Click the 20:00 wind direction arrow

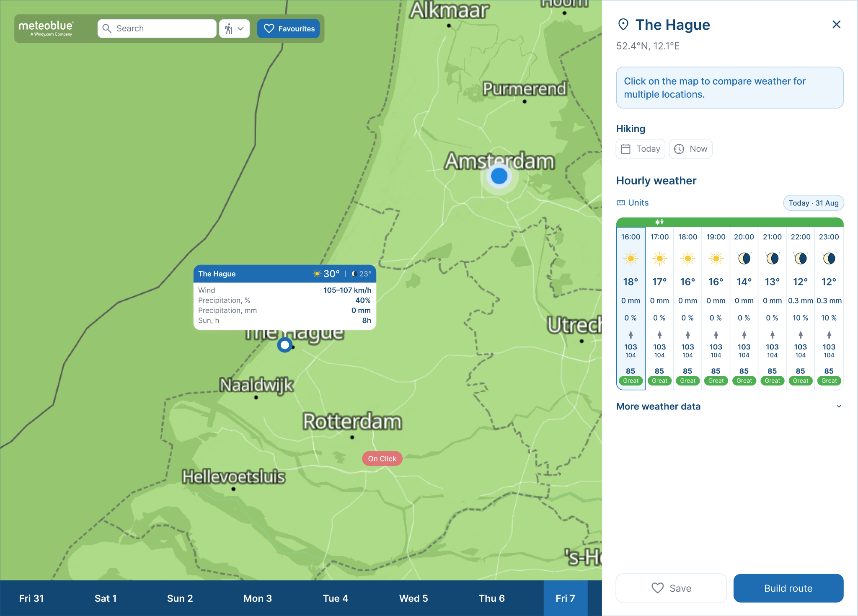point(744,335)
